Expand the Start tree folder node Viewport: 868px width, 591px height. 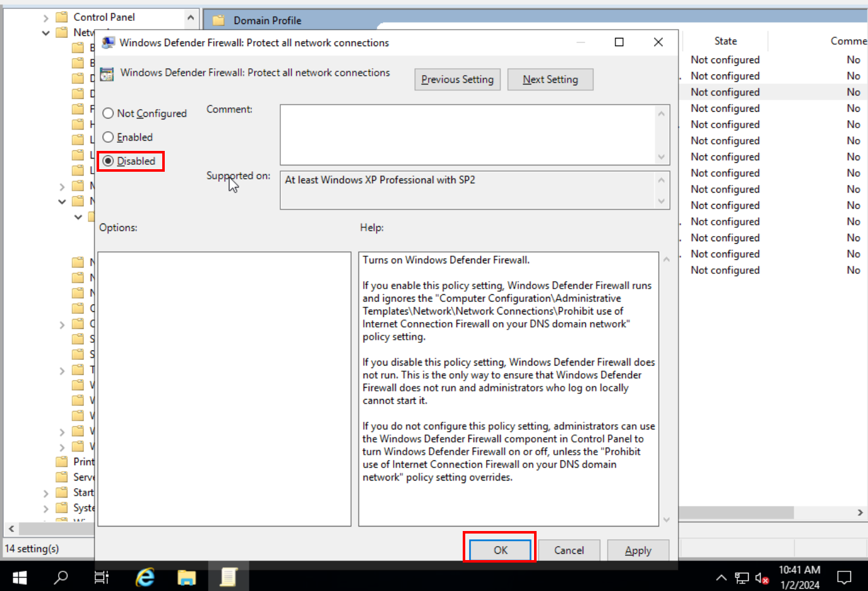[x=46, y=493]
